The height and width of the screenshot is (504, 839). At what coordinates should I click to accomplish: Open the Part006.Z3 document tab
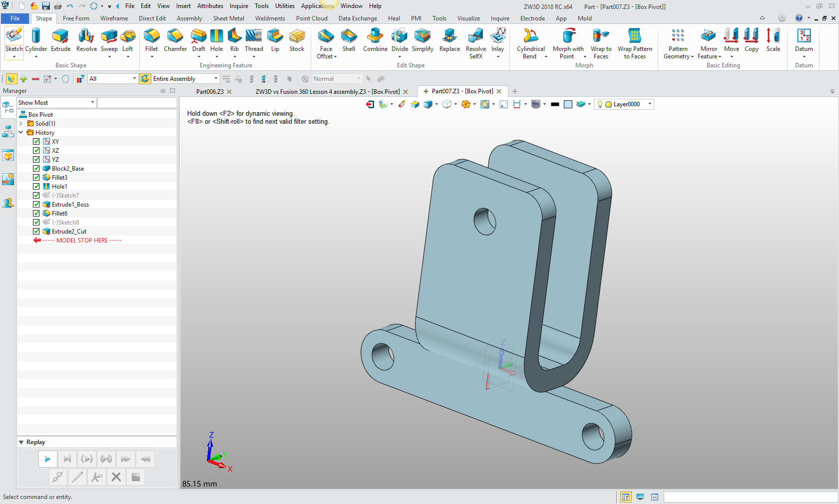tap(210, 92)
